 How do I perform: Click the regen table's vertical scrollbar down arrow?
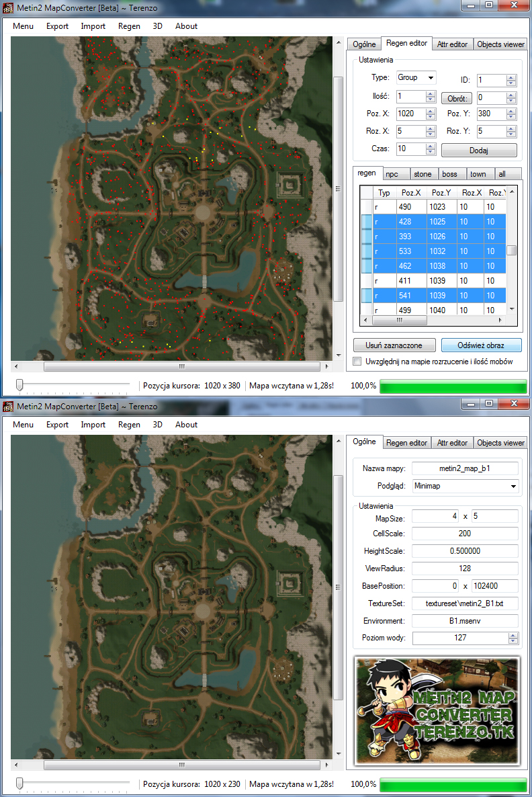pyautogui.click(x=512, y=309)
